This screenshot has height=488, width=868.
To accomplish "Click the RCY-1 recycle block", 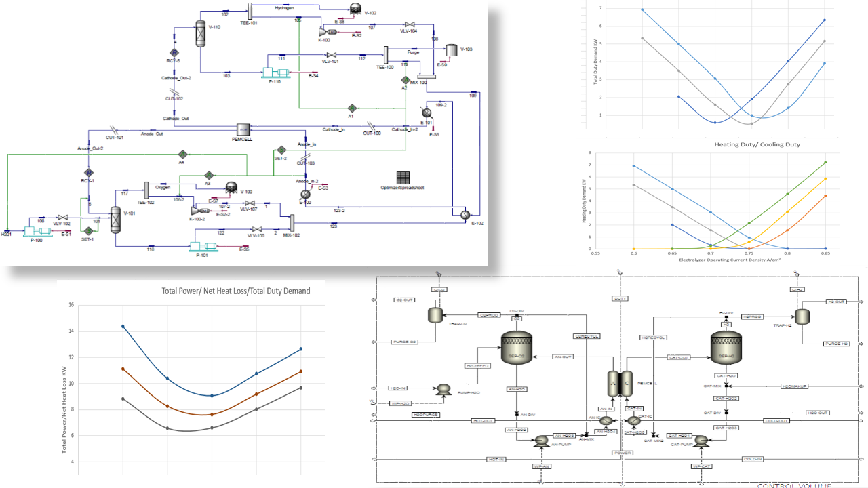I will click(x=88, y=173).
